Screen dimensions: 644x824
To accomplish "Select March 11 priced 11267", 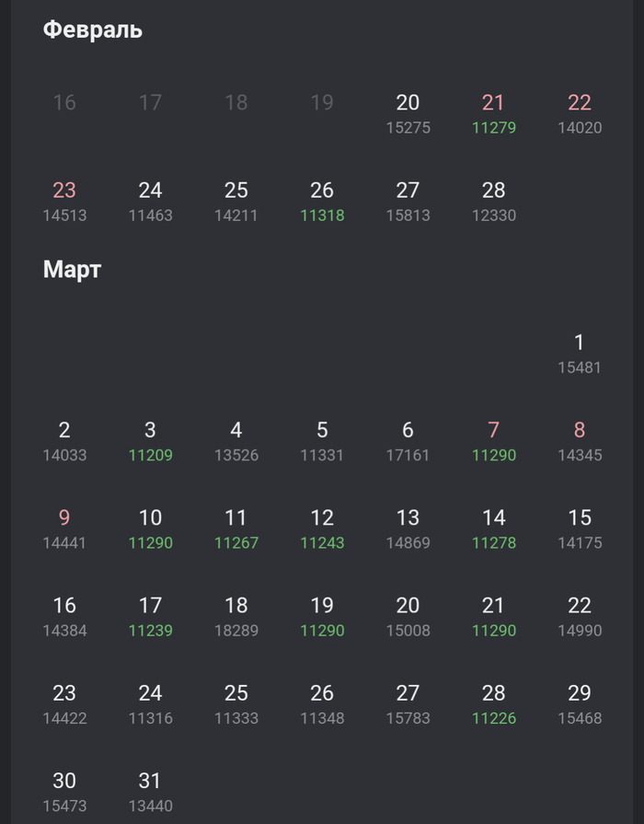I will 236,529.
